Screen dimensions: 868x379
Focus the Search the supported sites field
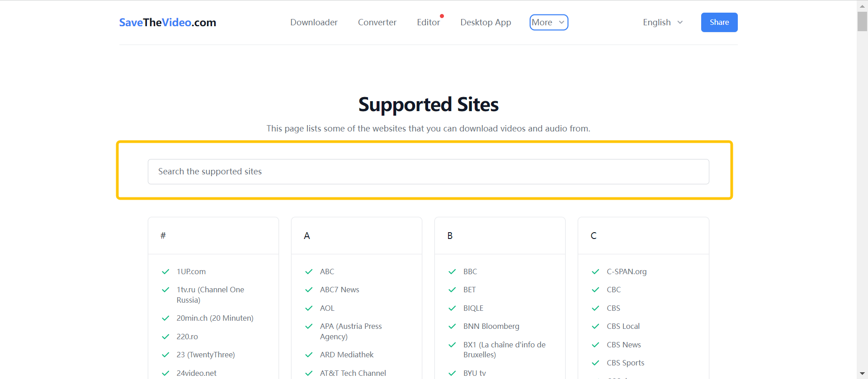coord(428,172)
